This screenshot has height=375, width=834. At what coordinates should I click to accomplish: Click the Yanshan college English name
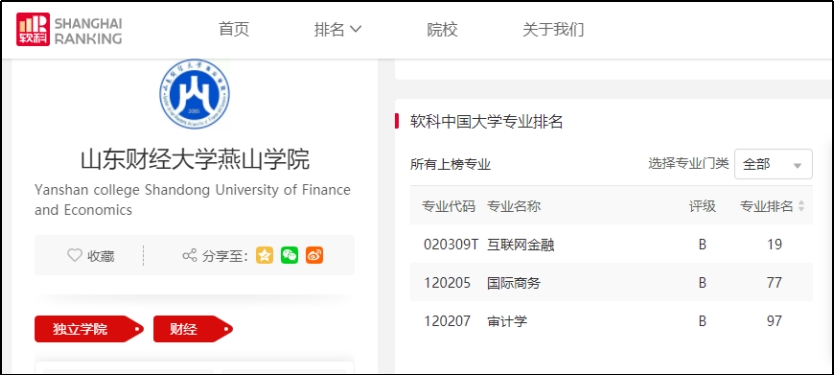(193, 199)
